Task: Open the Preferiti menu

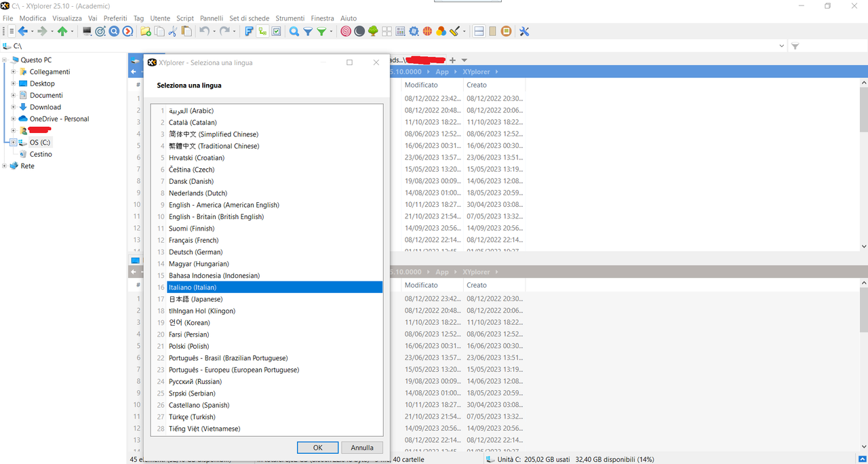Action: click(x=115, y=18)
